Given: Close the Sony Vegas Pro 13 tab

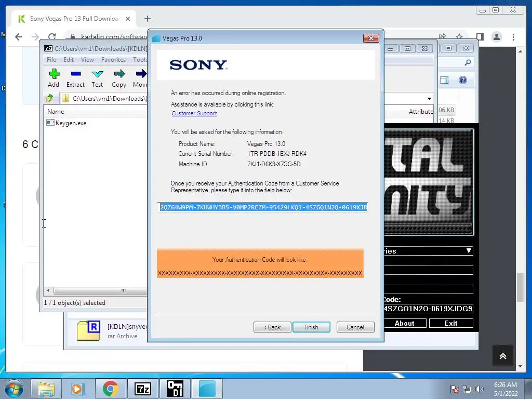Looking at the screenshot, I should [x=128, y=19].
